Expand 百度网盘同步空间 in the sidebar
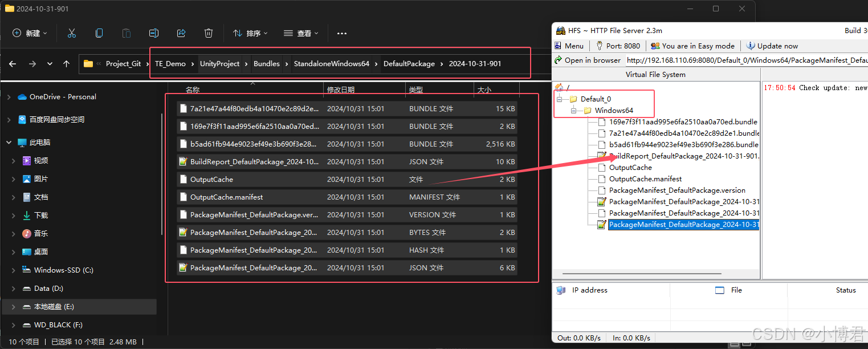Image resolution: width=868 pixels, height=349 pixels. (x=9, y=120)
